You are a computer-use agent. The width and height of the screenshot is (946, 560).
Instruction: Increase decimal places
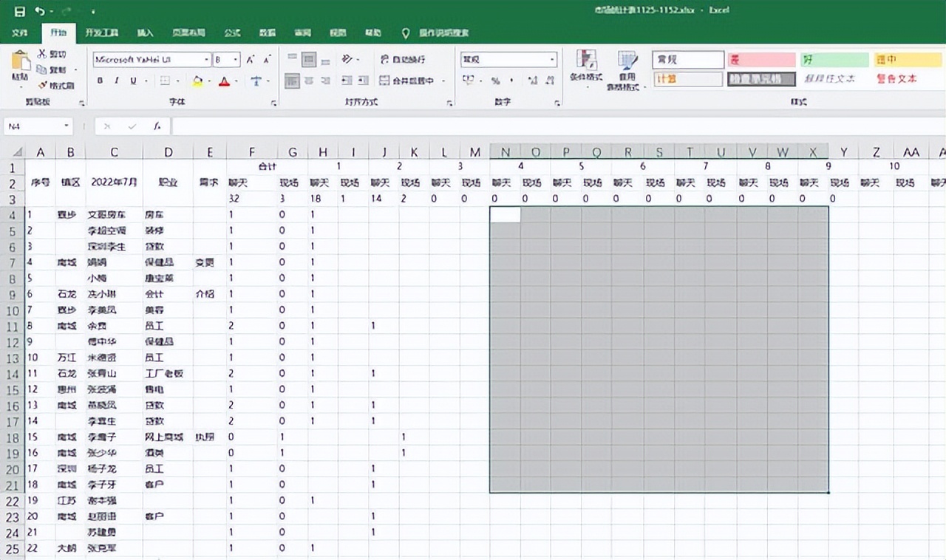coord(532,81)
